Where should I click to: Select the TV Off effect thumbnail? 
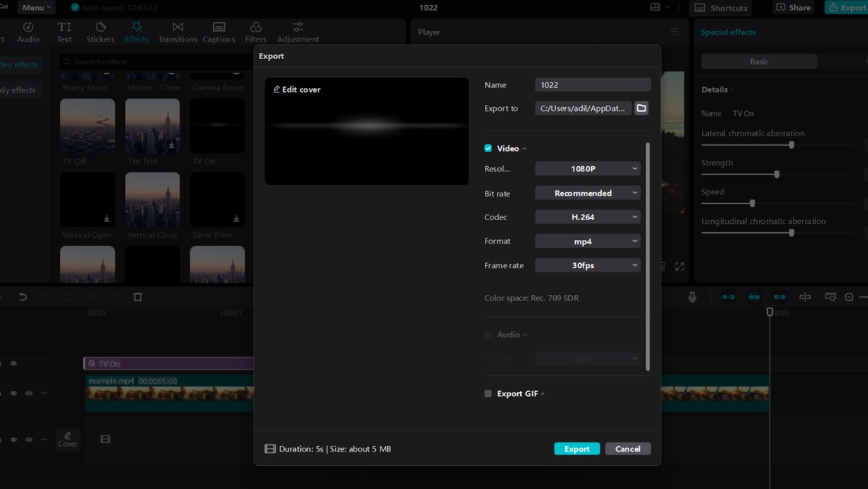(87, 126)
